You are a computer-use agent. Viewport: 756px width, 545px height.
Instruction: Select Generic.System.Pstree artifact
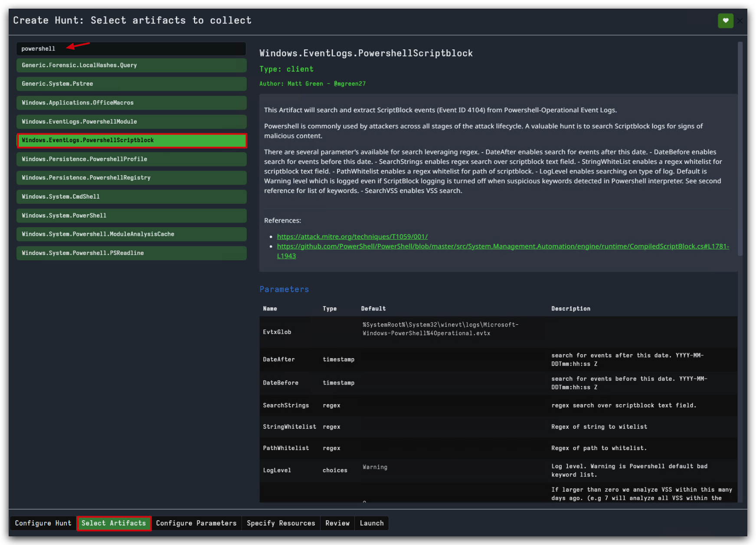pyautogui.click(x=131, y=84)
